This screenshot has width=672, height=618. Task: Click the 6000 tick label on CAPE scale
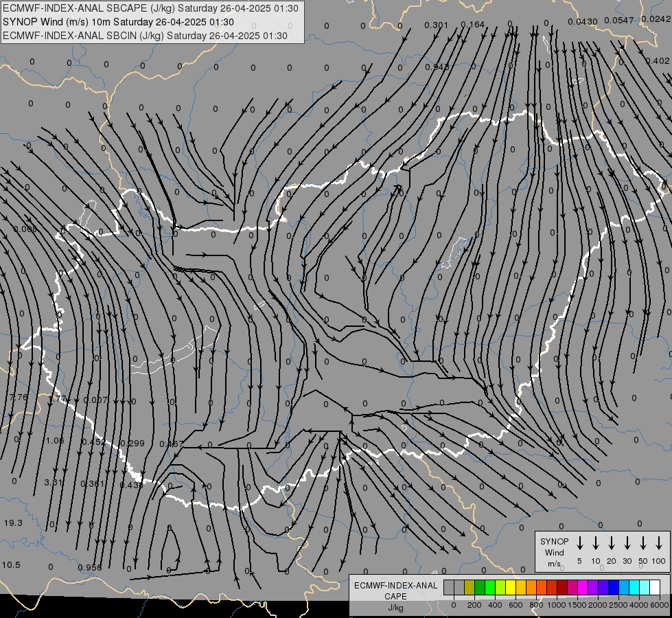pos(659,605)
